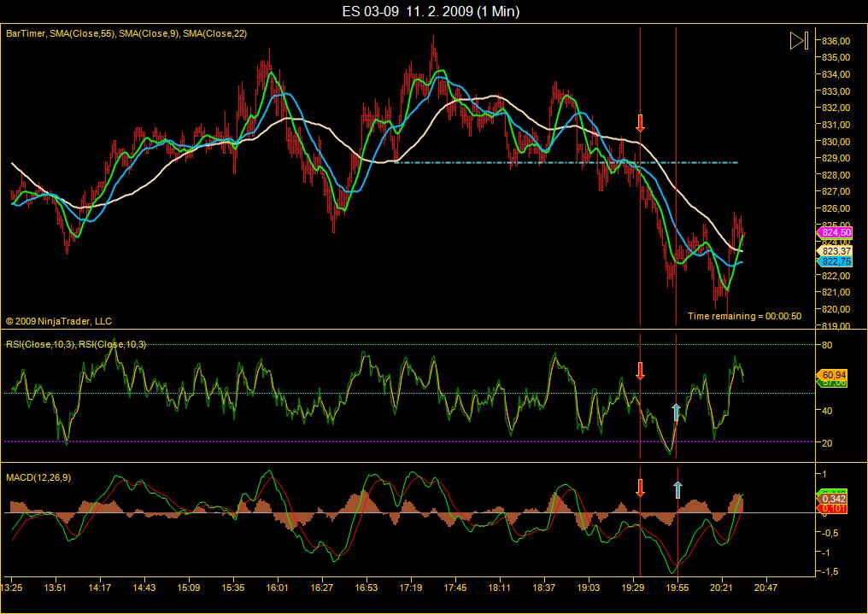Click the 15:09 time axis label
Viewport: 868px width, 614px height.
(x=188, y=588)
